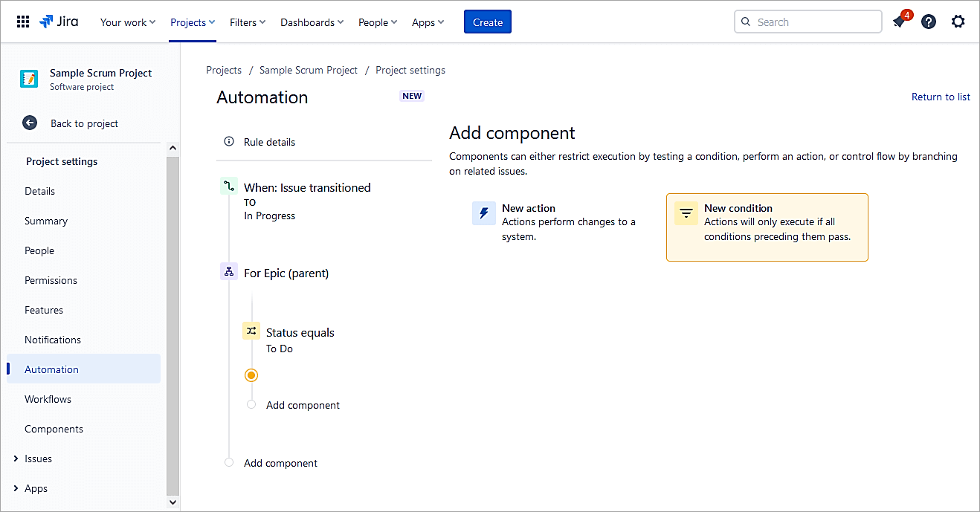
Task: Open the Your work dropdown
Action: tap(128, 22)
